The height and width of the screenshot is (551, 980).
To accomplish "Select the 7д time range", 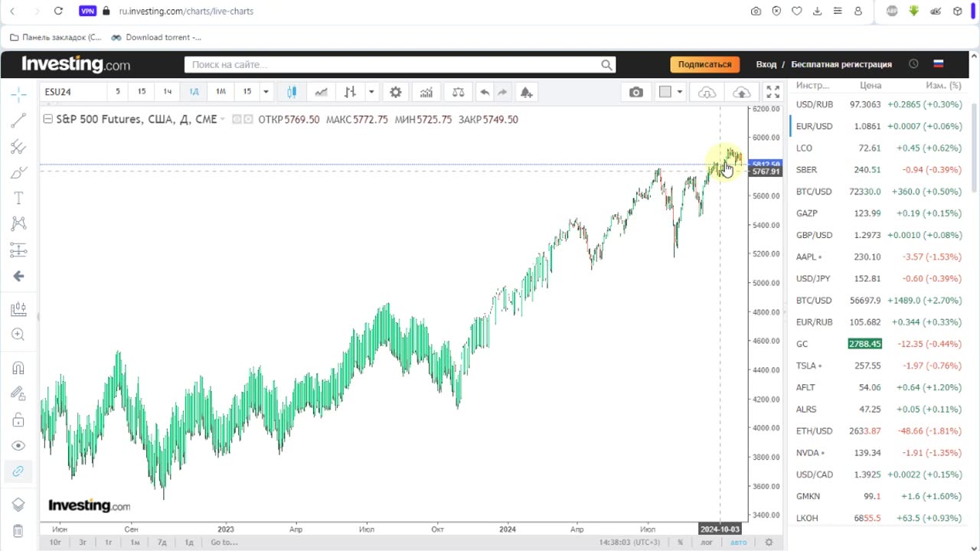I will (162, 543).
